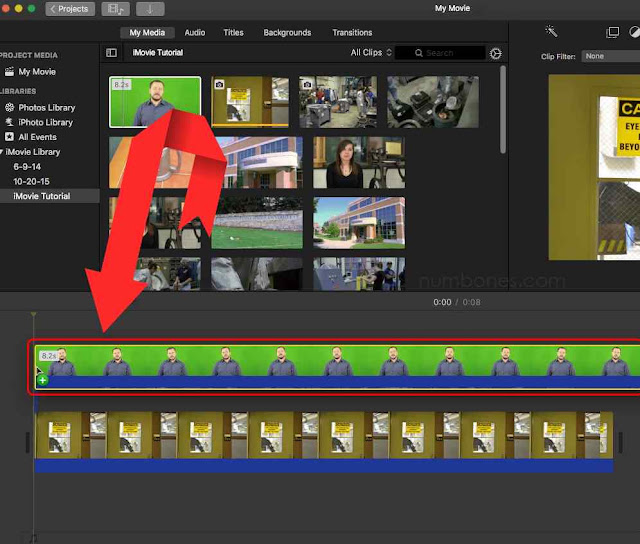
Task: Open the video overlay settings icon
Action: pos(612,32)
